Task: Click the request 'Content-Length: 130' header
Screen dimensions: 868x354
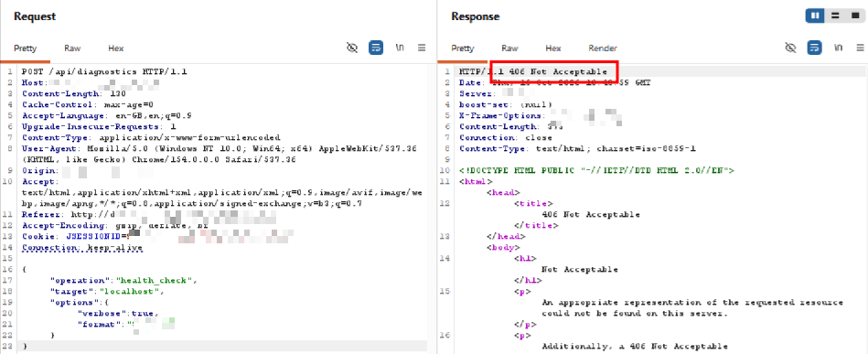Action: coord(73,93)
